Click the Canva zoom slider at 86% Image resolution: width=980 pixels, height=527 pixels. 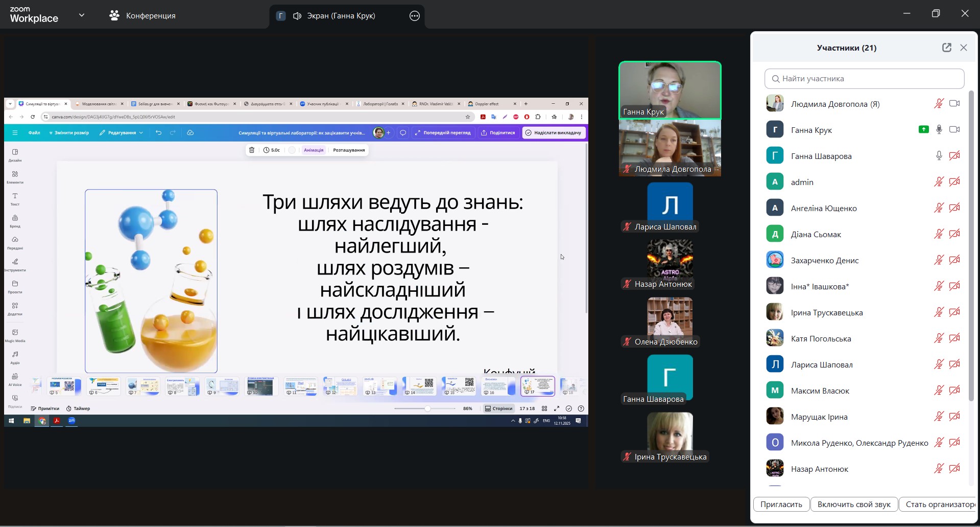coord(427,408)
